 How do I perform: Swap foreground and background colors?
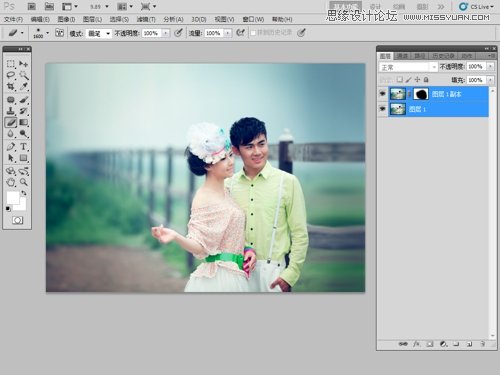[24, 193]
